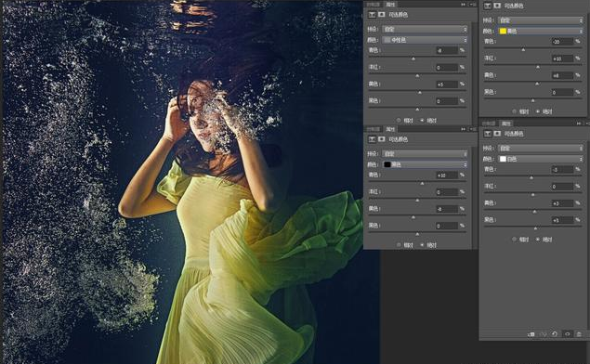Click the view previous state icon at panel bottom
Image resolution: width=590 pixels, height=364 pixels.
tap(543, 334)
